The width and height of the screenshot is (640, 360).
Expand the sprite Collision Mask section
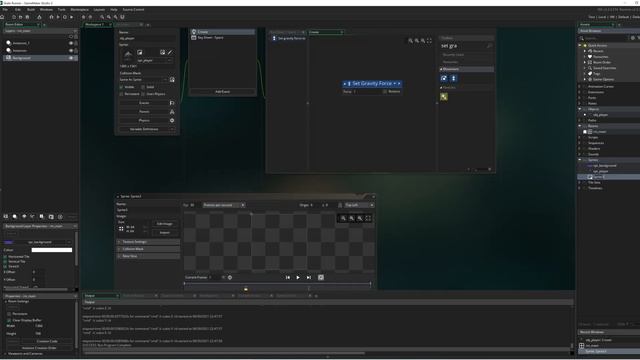pos(148,249)
